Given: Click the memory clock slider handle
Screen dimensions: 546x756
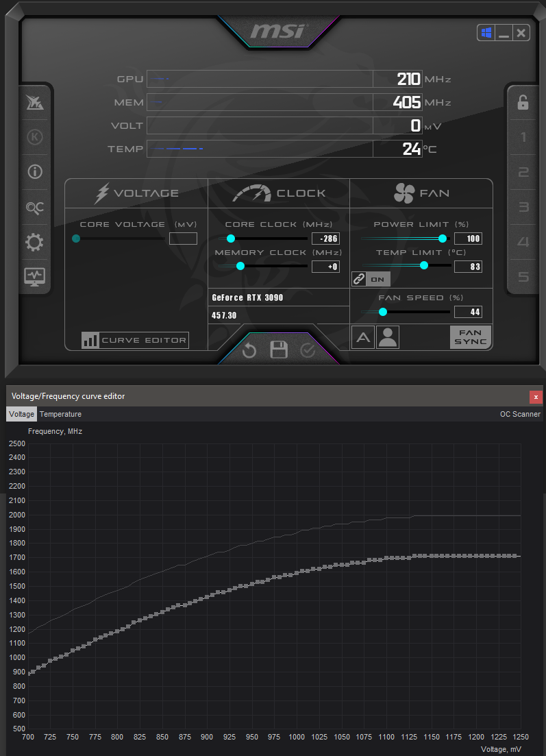Looking at the screenshot, I should (x=240, y=266).
